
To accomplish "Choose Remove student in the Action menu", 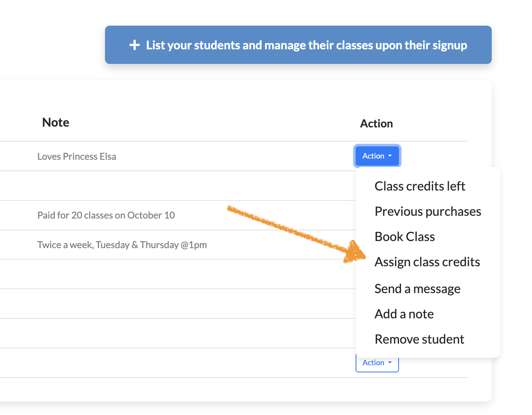I will coord(419,339).
